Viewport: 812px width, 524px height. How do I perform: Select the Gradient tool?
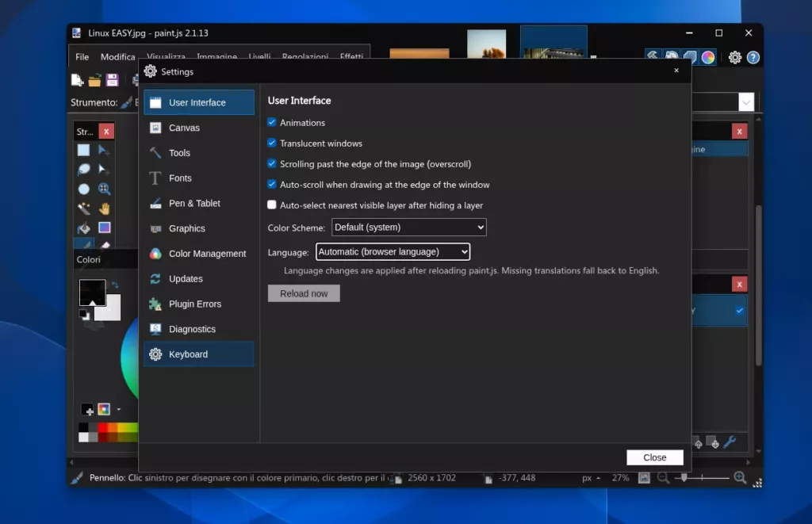point(105,228)
